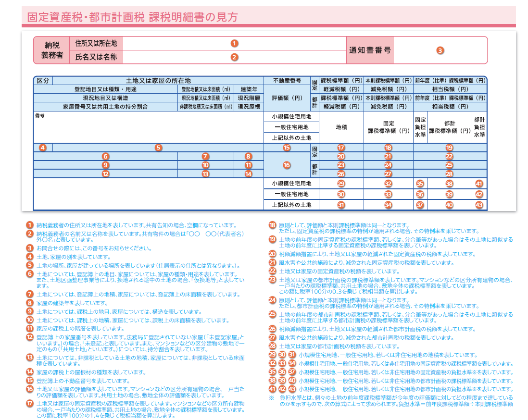
Task: Click legend marker 23 in the explanation list
Action: [272, 279]
